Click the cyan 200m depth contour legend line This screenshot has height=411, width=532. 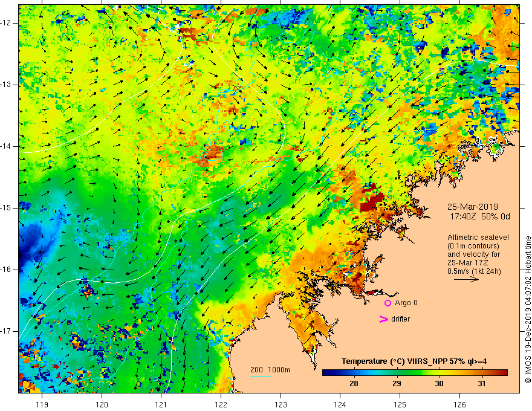click(260, 377)
